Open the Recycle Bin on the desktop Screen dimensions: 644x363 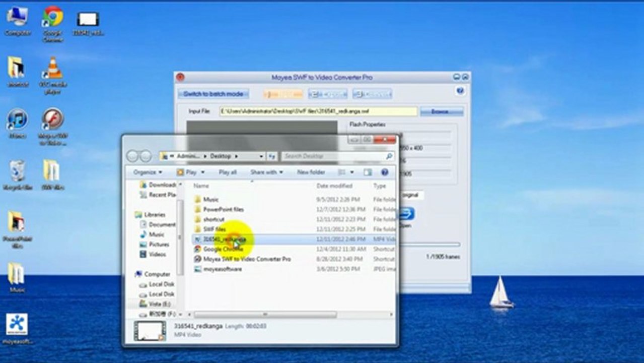(18, 175)
